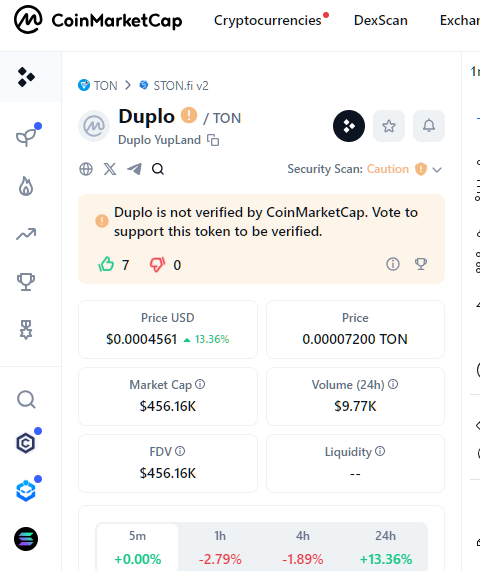Open Duplo's Telegram channel icon
Screen dimensions: 480x571
click(134, 169)
